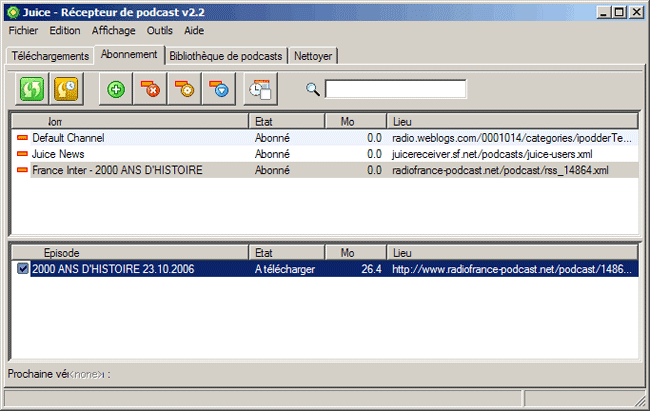Sort episodes by the episode list Mo header
The height and width of the screenshot is (411, 650).
[356, 253]
